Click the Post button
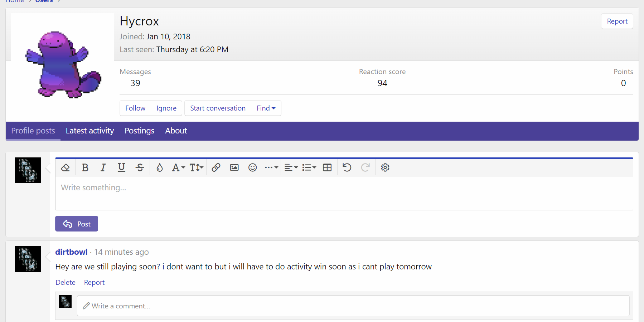644x322 pixels. 77,224
